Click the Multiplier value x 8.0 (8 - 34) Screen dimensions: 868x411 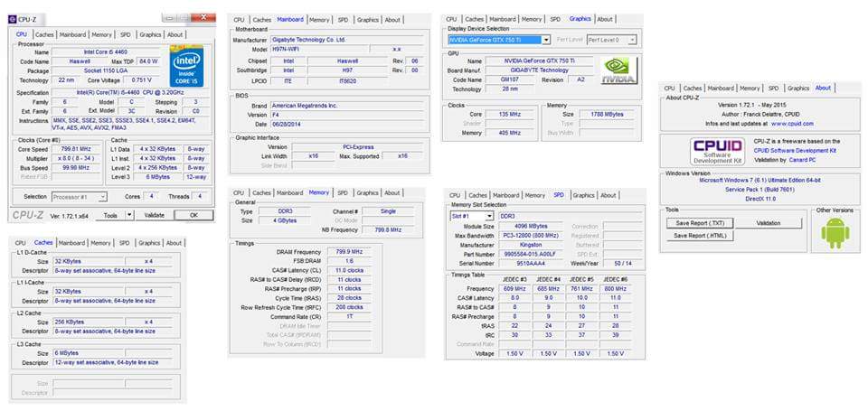coord(77,159)
